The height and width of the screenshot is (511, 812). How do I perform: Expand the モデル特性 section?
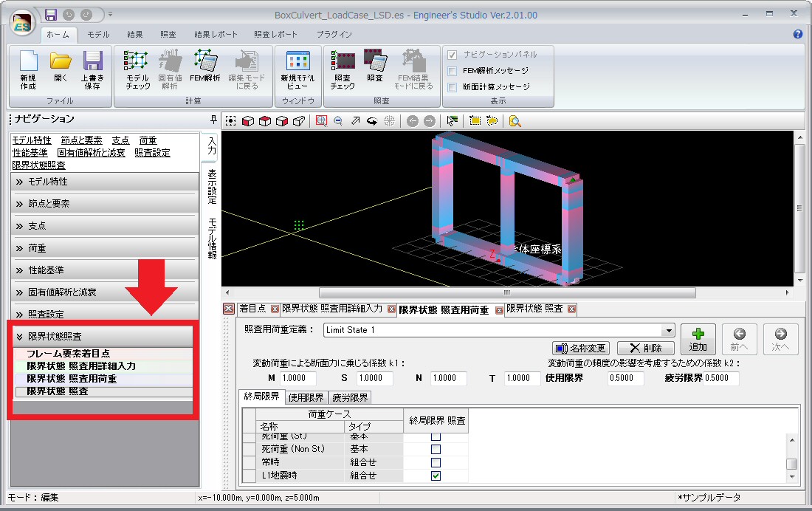[x=105, y=182]
